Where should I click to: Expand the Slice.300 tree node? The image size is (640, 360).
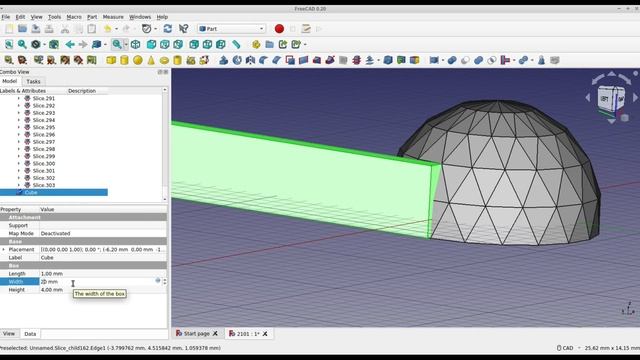[x=18, y=163]
